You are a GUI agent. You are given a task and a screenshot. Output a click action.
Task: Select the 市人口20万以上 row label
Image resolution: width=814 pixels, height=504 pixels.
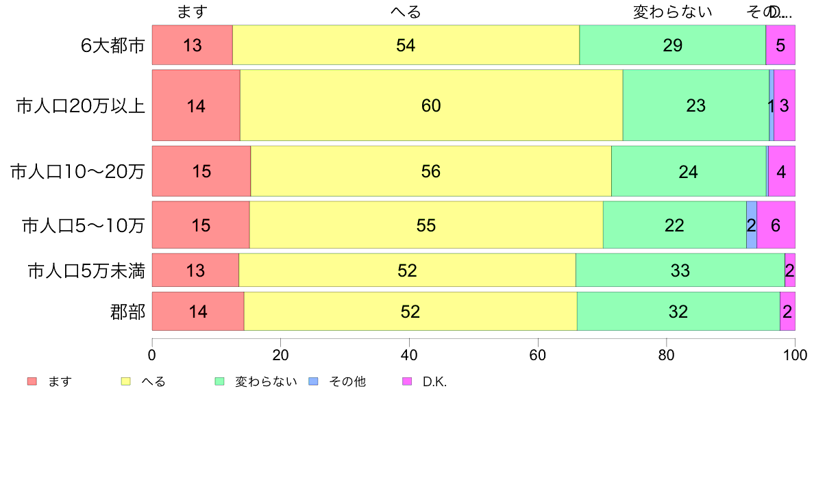tap(80, 106)
